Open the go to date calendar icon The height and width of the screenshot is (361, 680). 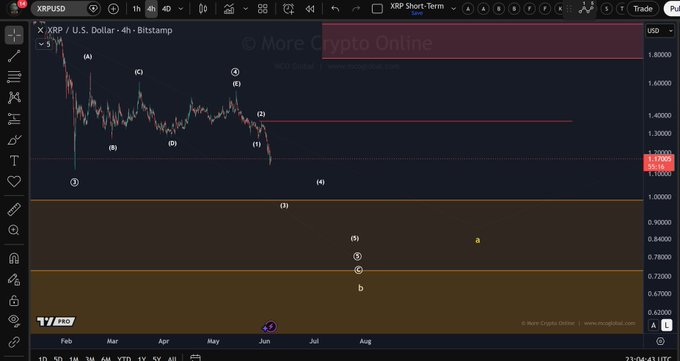pyautogui.click(x=195, y=358)
